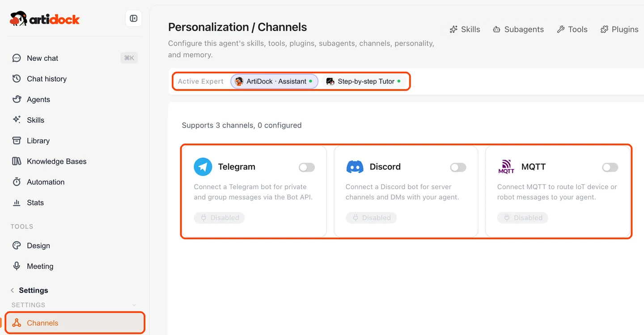Select the ArtiDock · Assistant expert
Image resolution: width=644 pixels, height=335 pixels.
click(x=274, y=81)
